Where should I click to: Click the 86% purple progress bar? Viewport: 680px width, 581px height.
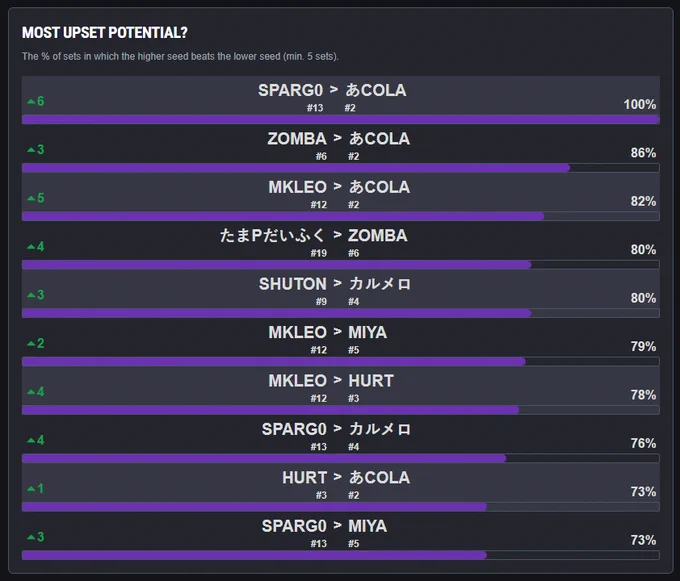[x=296, y=168]
